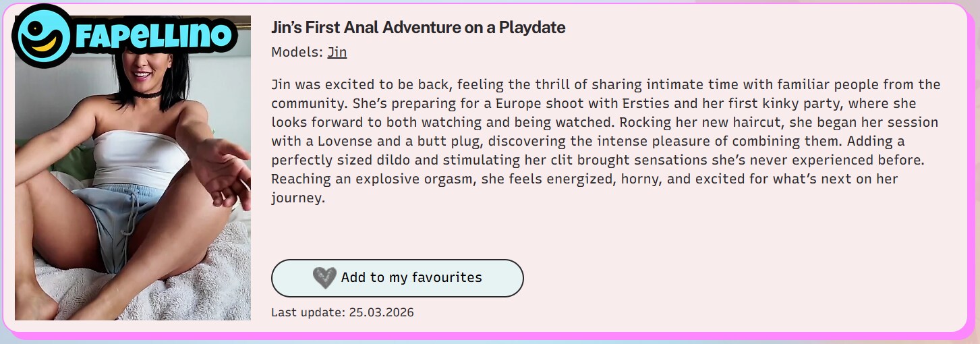Viewport: 980px width, 344px height.
Task: Click the grey heart icon
Action: (324, 278)
